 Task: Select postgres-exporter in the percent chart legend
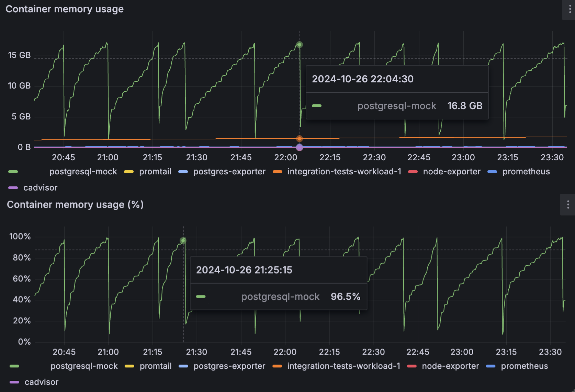coord(229,366)
